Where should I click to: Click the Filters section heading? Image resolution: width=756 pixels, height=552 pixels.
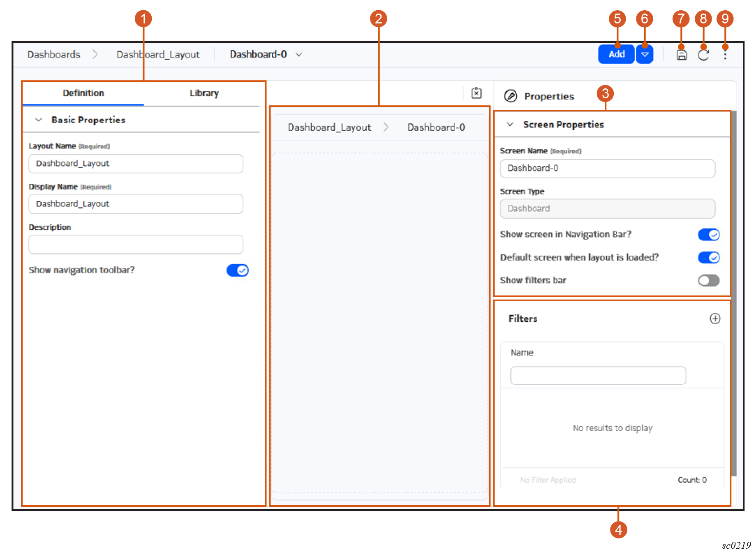point(523,319)
